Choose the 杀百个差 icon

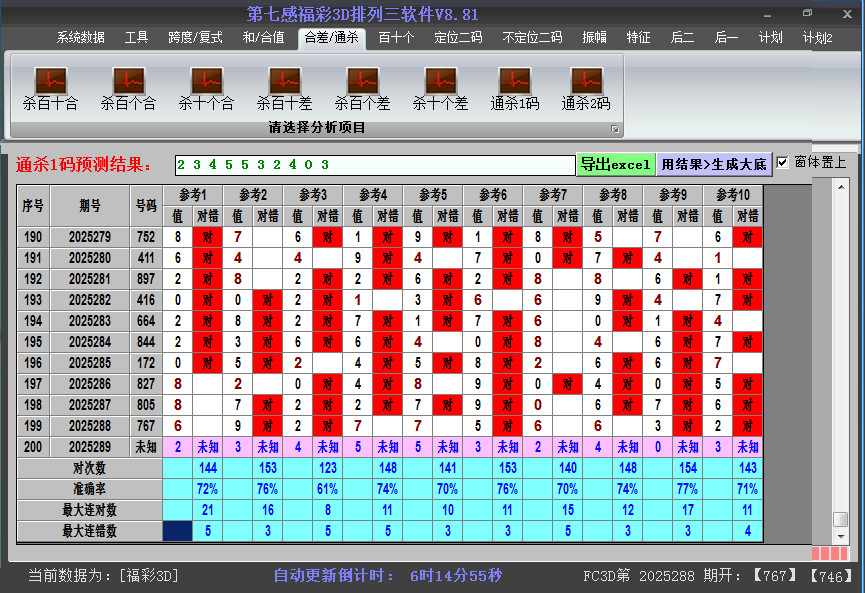pos(362,82)
